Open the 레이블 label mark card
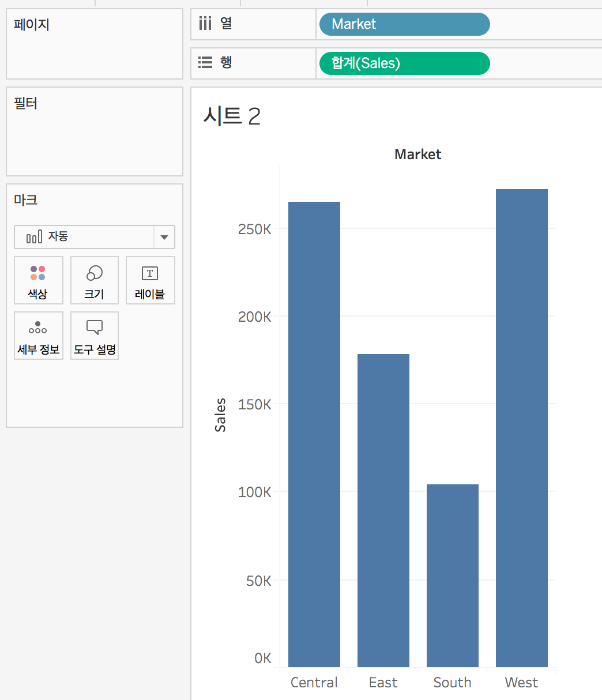This screenshot has height=700, width=602. click(x=150, y=280)
